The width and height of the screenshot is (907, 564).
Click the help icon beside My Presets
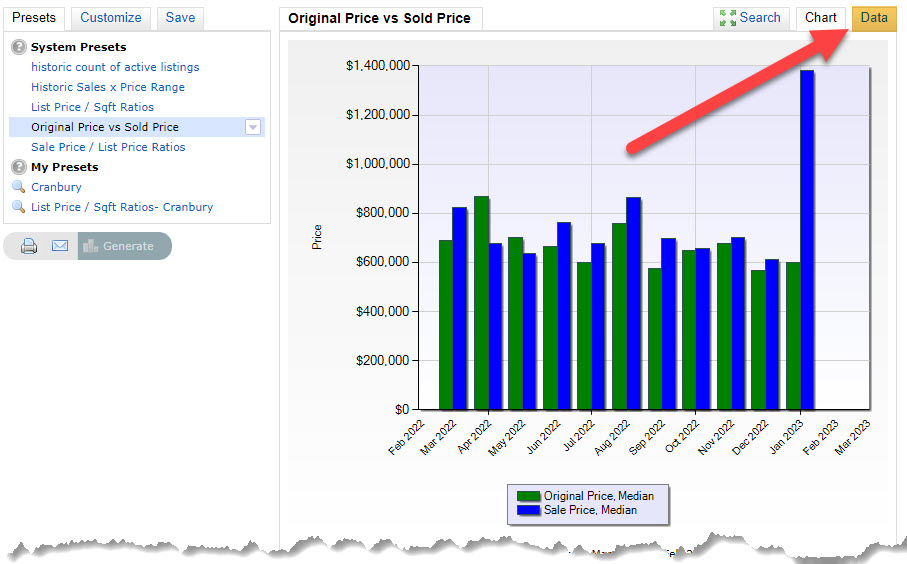[x=18, y=167]
